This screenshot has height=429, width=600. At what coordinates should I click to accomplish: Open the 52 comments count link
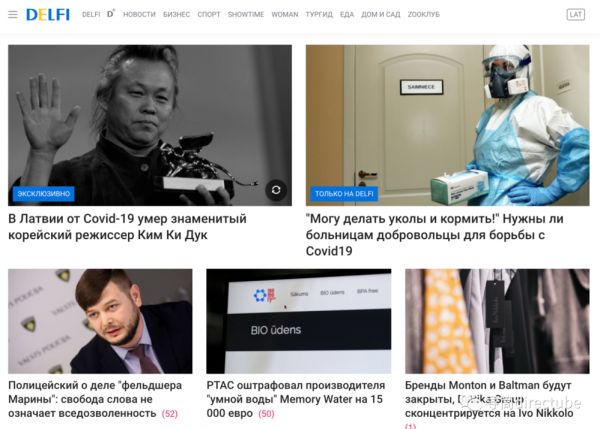point(170,414)
